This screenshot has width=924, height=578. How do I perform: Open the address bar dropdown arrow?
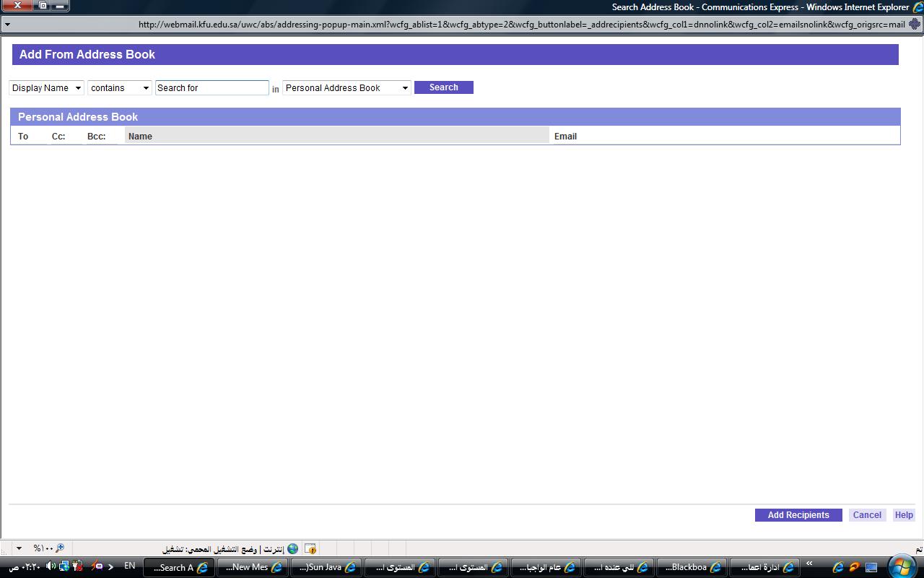pyautogui.click(x=6, y=24)
